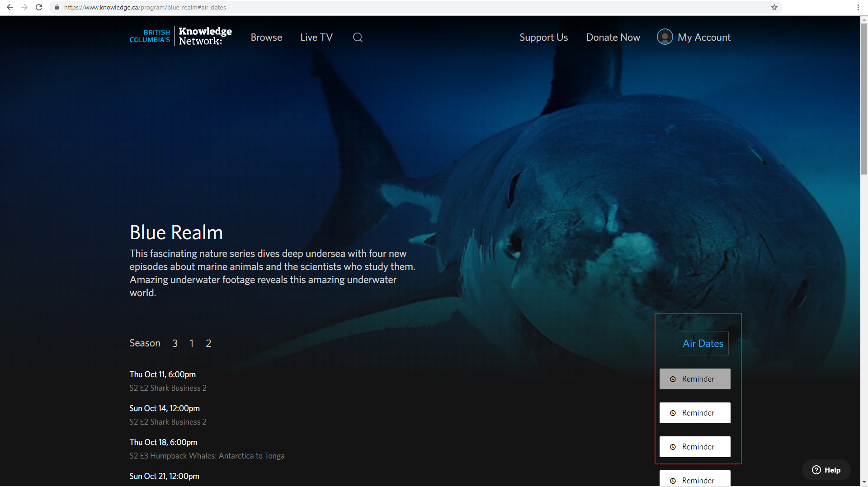
Task: Select Season 2
Action: (208, 343)
